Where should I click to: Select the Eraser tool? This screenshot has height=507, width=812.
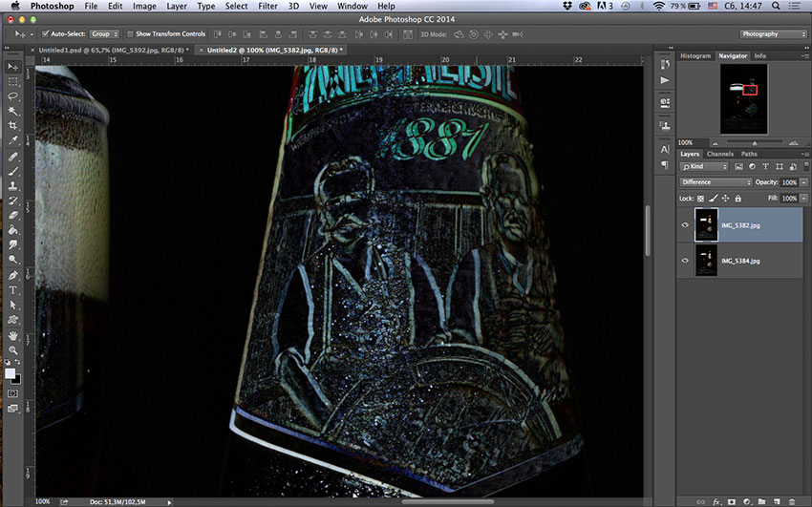13,215
